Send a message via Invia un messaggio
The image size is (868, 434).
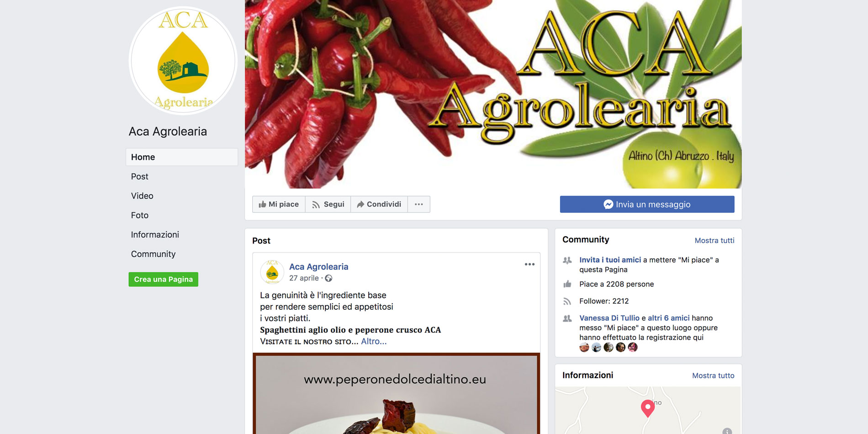pos(647,204)
